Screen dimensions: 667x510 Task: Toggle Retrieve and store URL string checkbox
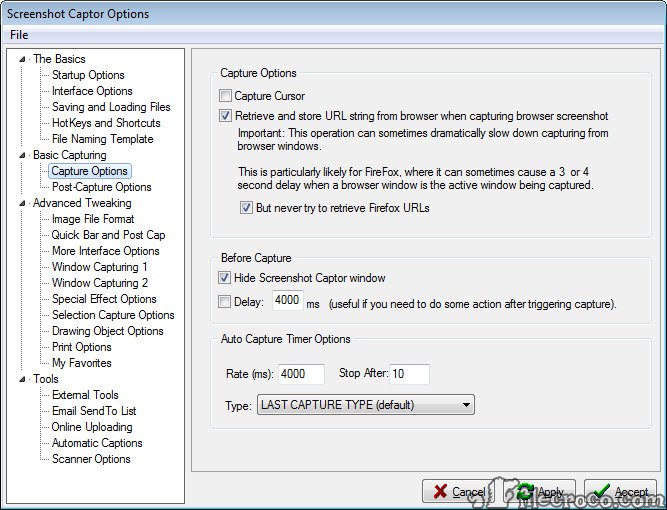pyautogui.click(x=226, y=116)
